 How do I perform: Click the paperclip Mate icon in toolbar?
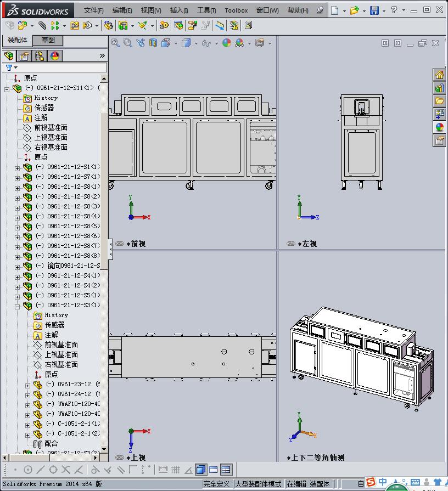click(42, 25)
